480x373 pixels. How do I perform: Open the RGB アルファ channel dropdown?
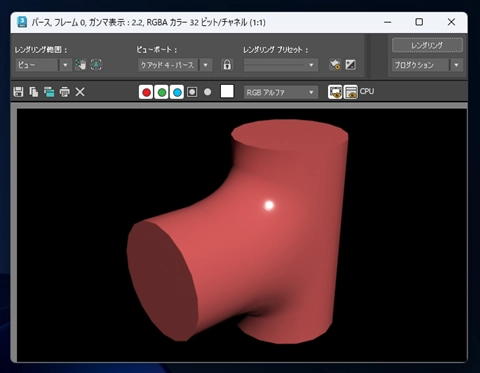point(281,92)
